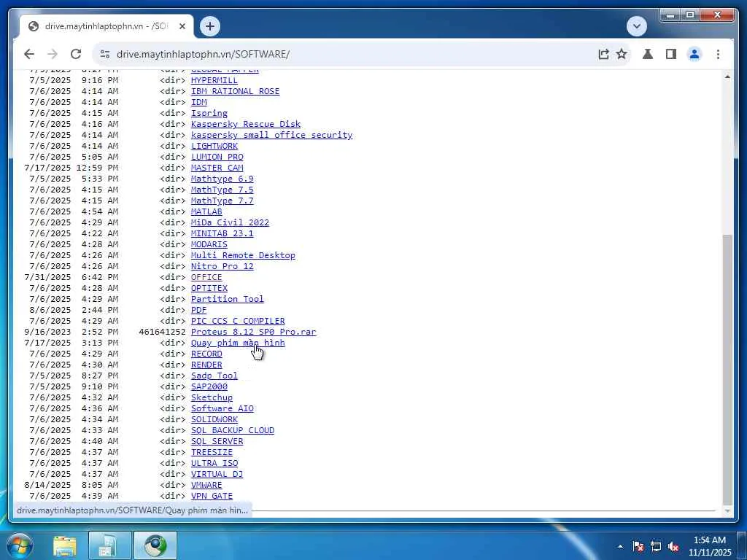The height and width of the screenshot is (560, 747).
Task: Open the VMWARE directory link
Action: click(206, 486)
